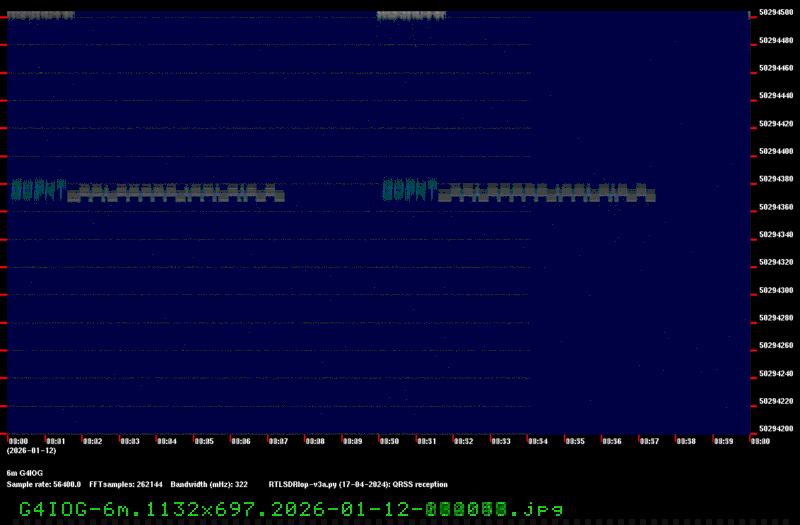800x525 pixels.
Task: Select the 50294480 frequency label
Action: pos(776,40)
